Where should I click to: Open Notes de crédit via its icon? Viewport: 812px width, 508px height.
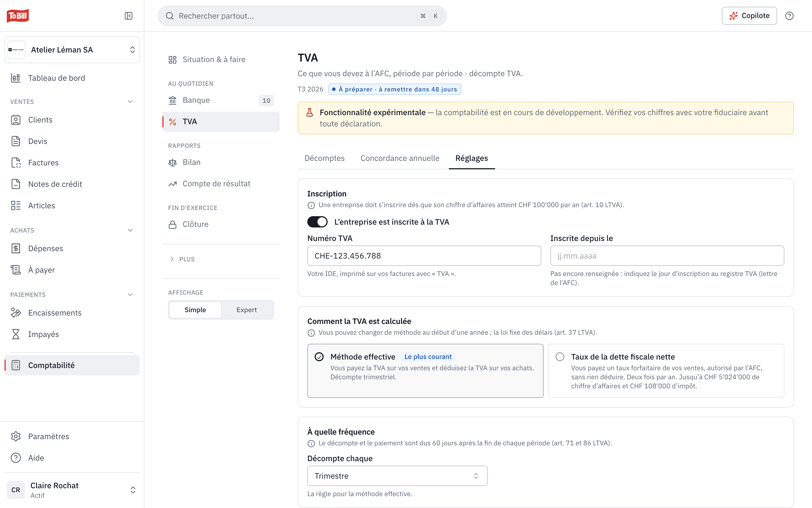click(x=16, y=184)
